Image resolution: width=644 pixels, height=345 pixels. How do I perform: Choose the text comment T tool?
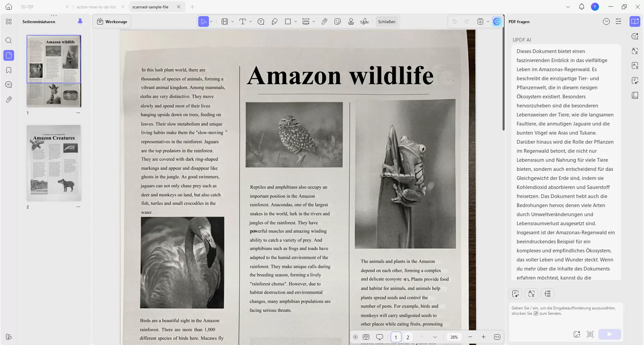point(243,22)
